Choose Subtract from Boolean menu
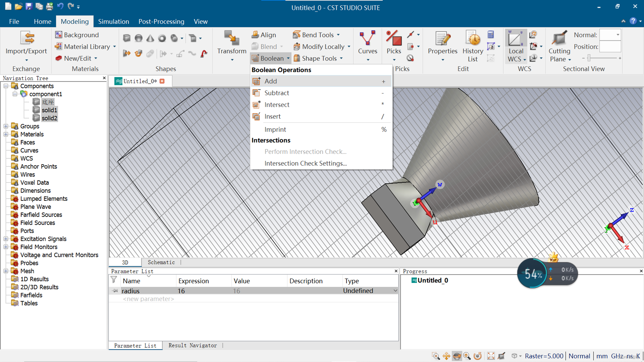Screen dimensions: 644x362 pyautogui.click(x=277, y=93)
